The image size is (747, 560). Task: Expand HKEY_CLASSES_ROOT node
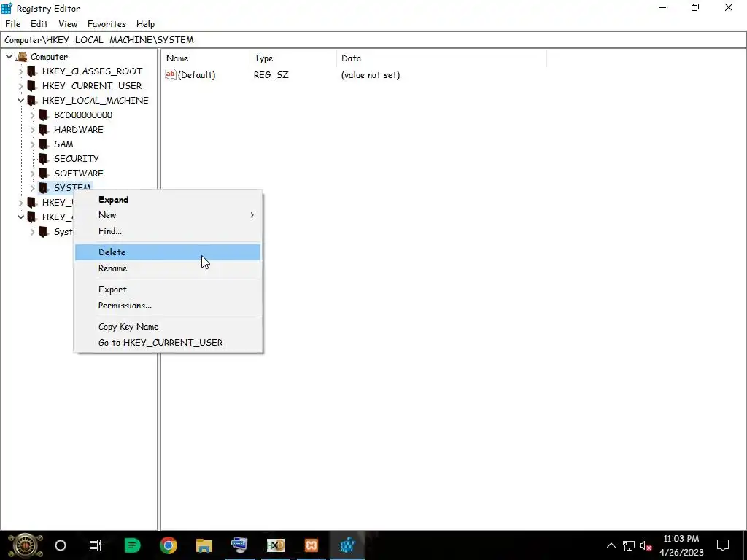tap(20, 71)
